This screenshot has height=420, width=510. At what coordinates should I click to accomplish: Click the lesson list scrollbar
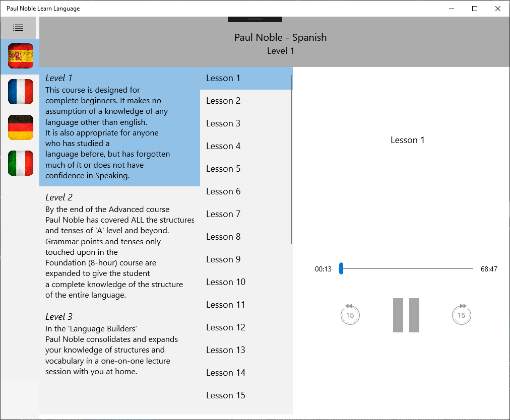click(x=291, y=159)
